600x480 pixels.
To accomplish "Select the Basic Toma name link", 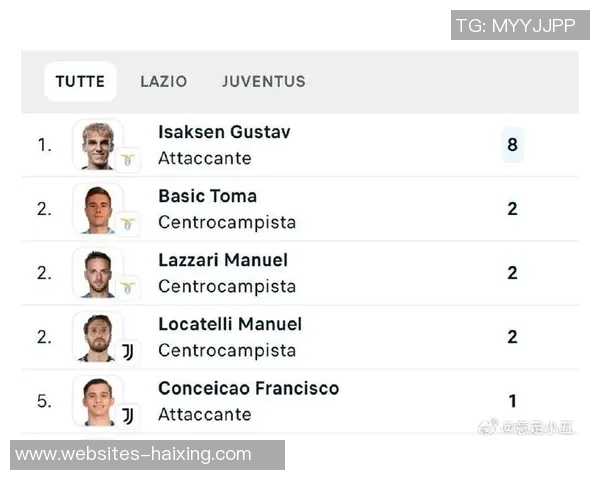I will click(207, 196).
